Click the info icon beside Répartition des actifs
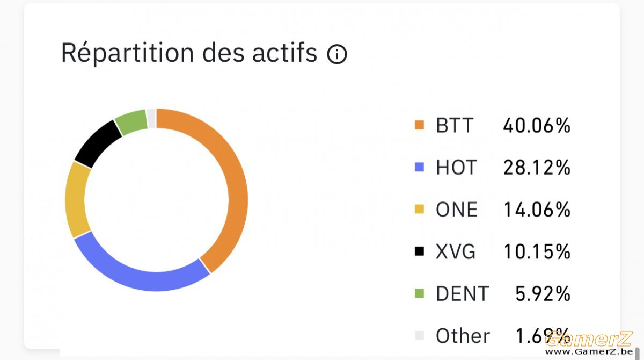This screenshot has width=644, height=360. click(337, 54)
